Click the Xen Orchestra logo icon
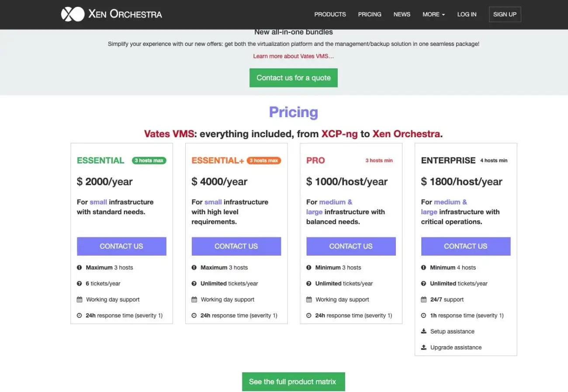The width and height of the screenshot is (568, 392). point(73,14)
